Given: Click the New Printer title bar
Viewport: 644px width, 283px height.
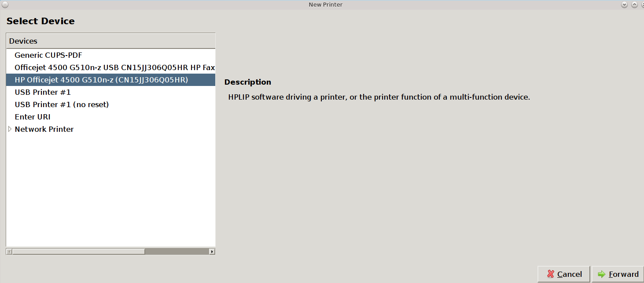Looking at the screenshot, I should [326, 4].
